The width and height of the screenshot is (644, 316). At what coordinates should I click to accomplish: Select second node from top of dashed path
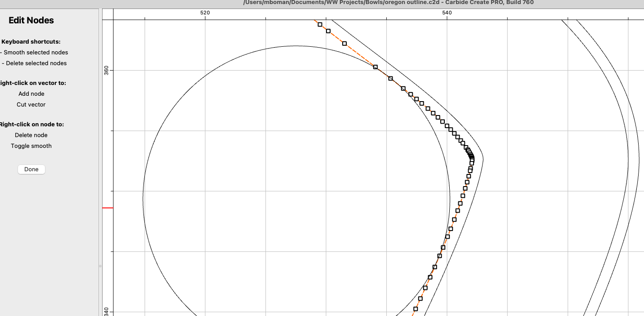pos(328,31)
